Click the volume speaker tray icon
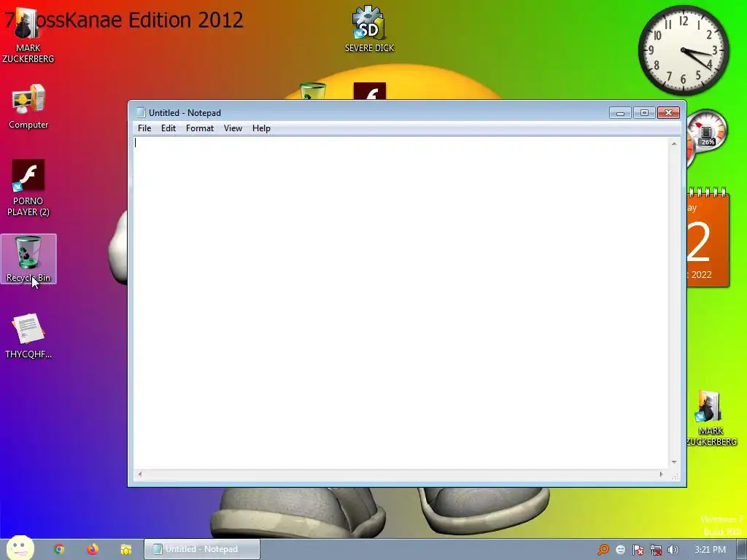This screenshot has width=747, height=560. click(x=673, y=550)
